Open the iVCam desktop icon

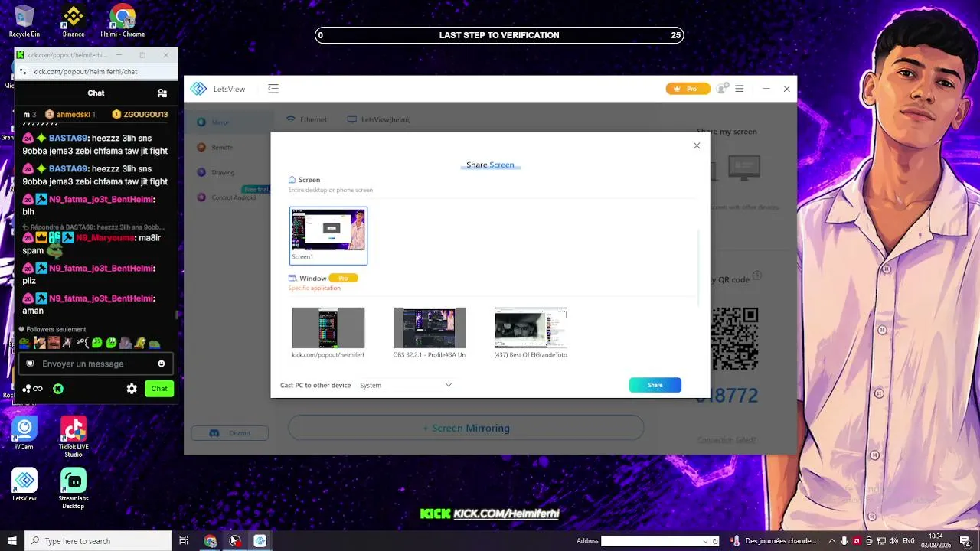(x=24, y=434)
